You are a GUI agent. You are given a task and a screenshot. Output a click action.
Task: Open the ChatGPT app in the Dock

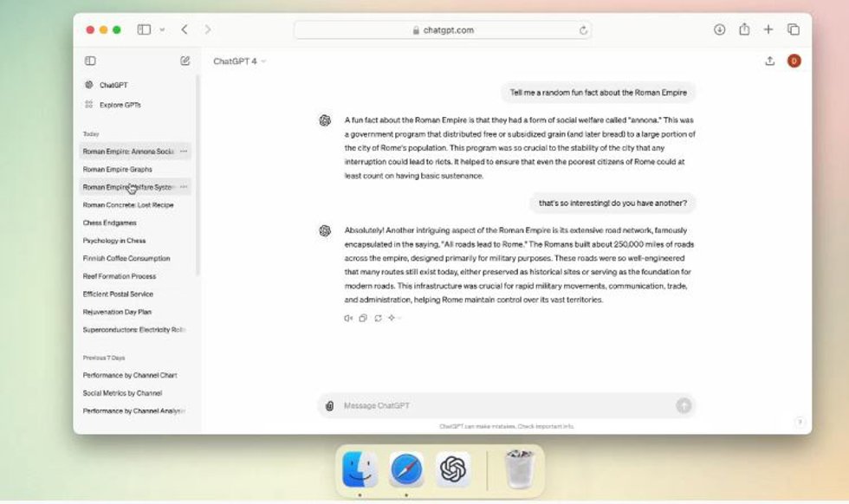tap(453, 468)
